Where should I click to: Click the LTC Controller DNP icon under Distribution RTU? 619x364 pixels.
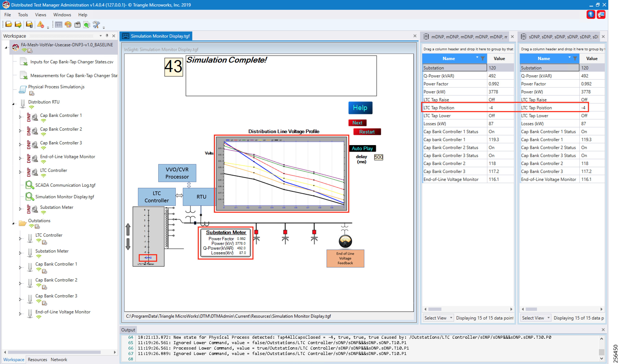(x=32, y=172)
